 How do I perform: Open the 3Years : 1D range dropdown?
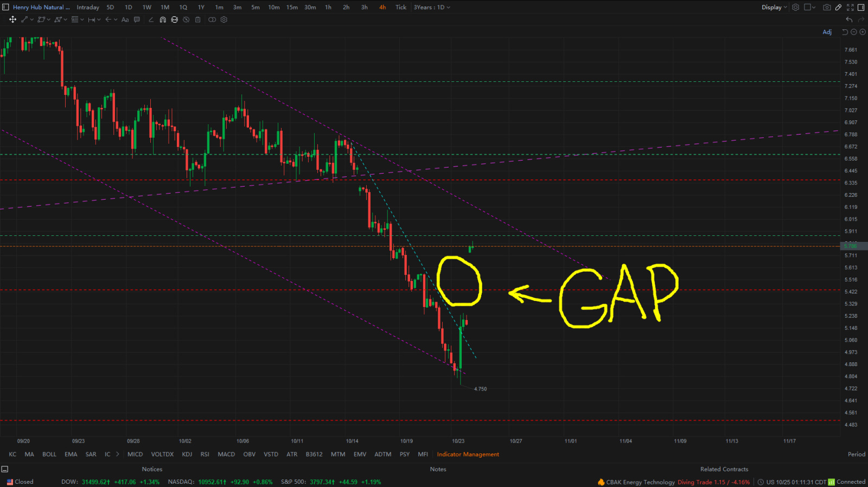coord(432,7)
